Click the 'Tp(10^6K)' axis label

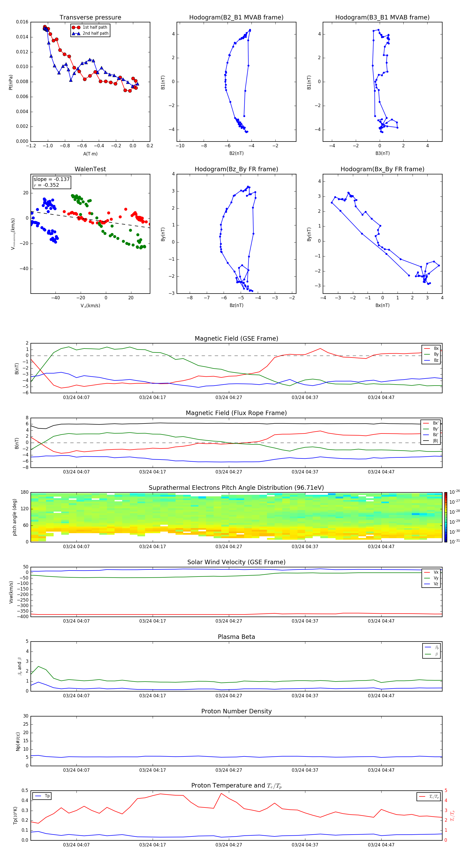coord(15,815)
